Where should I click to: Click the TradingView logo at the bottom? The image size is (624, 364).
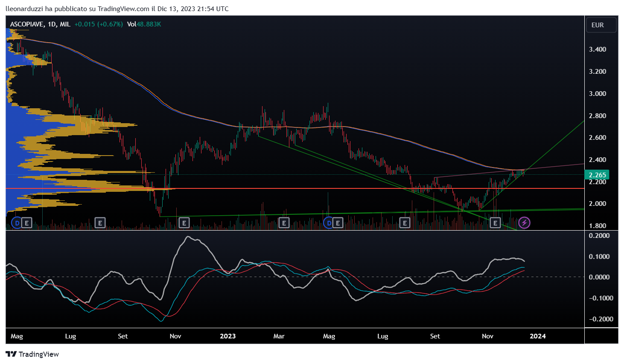(32, 354)
